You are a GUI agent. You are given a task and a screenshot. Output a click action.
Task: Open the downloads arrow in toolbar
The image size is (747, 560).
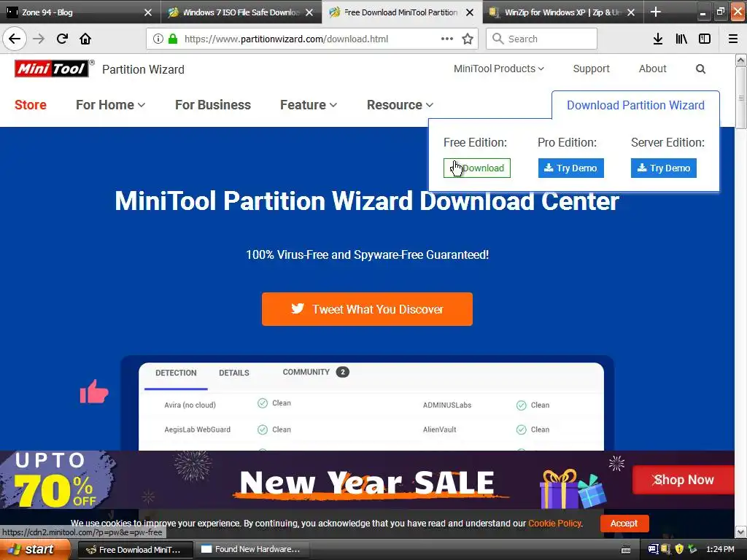[658, 39]
